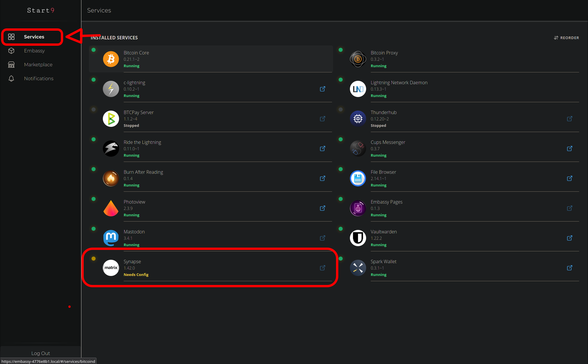Go to Notifications in sidebar
This screenshot has height=364, width=588.
(39, 78)
